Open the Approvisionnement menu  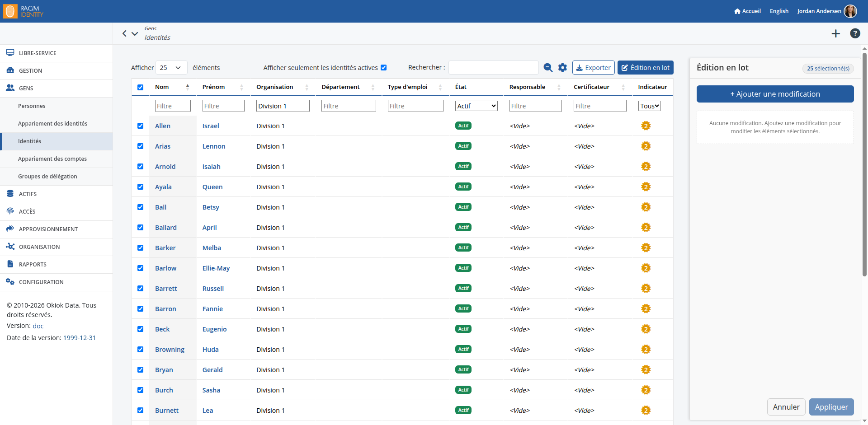point(57,229)
